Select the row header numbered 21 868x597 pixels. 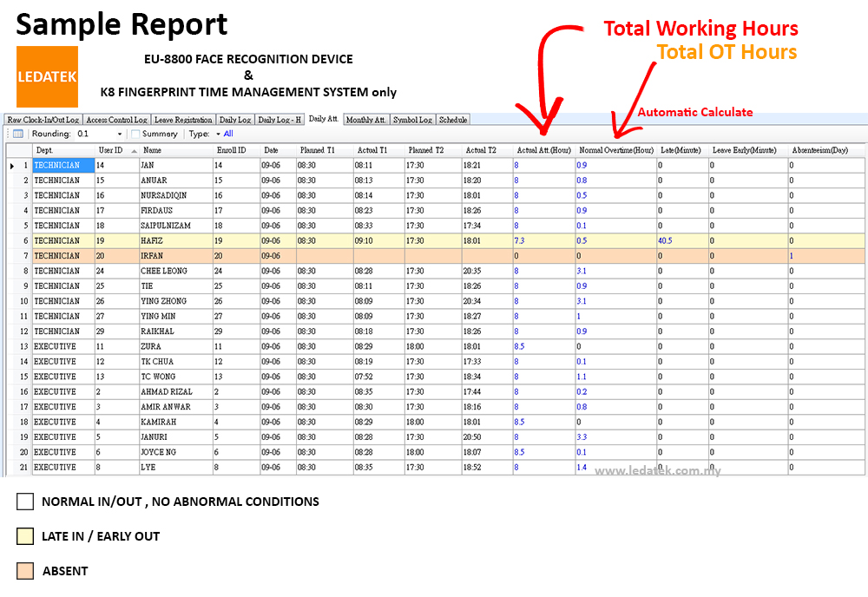click(19, 468)
